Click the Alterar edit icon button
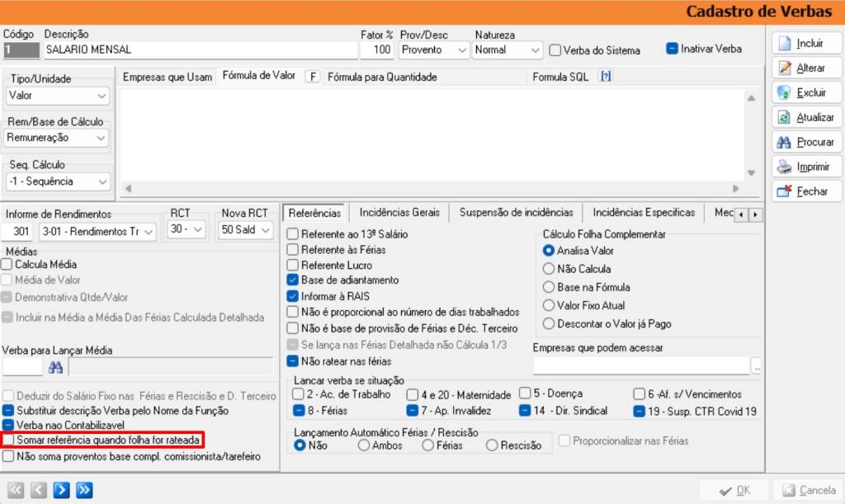Viewport: 845px width, 504px height. click(805, 68)
